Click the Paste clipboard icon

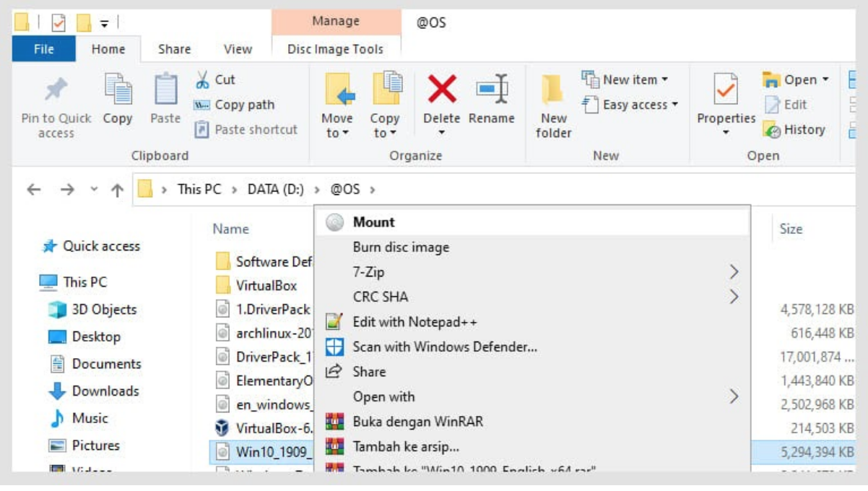165,90
